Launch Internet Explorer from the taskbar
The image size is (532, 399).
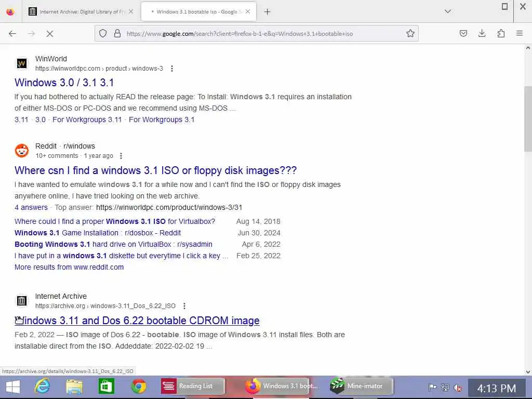point(43,387)
